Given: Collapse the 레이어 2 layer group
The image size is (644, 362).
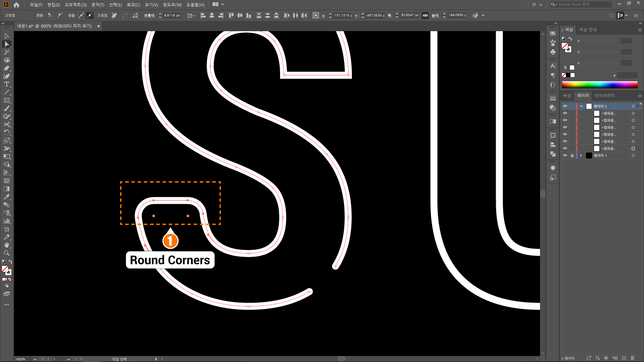Looking at the screenshot, I should click(x=581, y=106).
